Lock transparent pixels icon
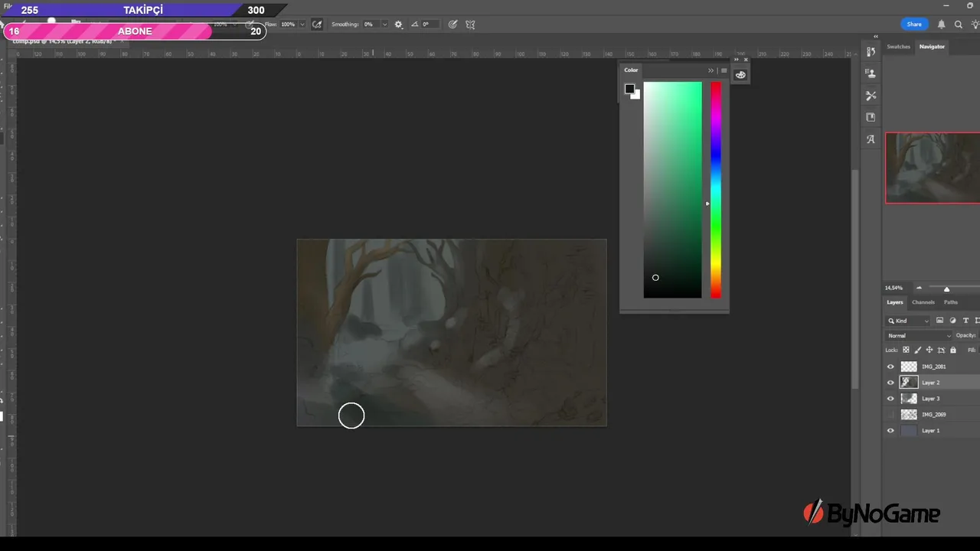Screen dimensions: 980x551 906,350
